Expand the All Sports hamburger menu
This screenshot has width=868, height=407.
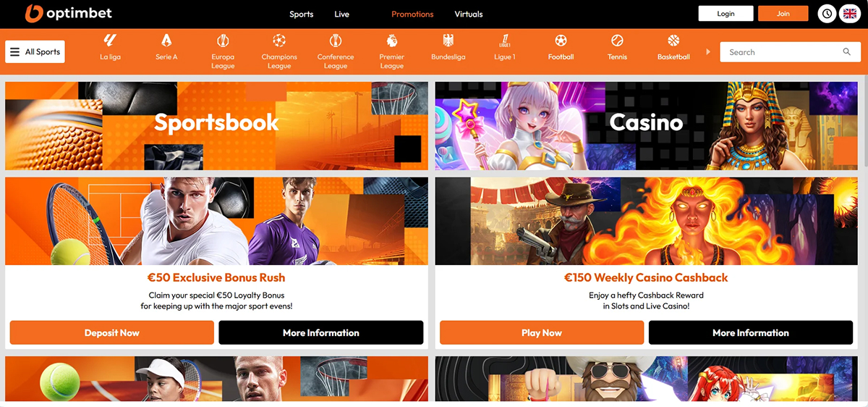pyautogui.click(x=35, y=52)
